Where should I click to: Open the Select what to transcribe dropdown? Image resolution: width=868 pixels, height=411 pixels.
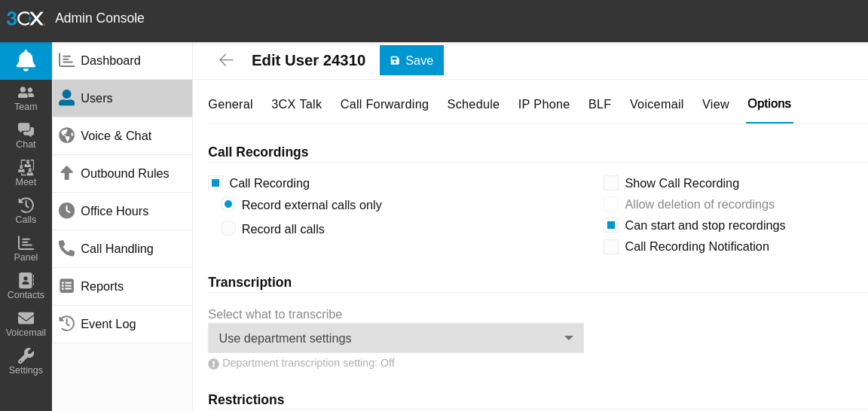tap(396, 338)
